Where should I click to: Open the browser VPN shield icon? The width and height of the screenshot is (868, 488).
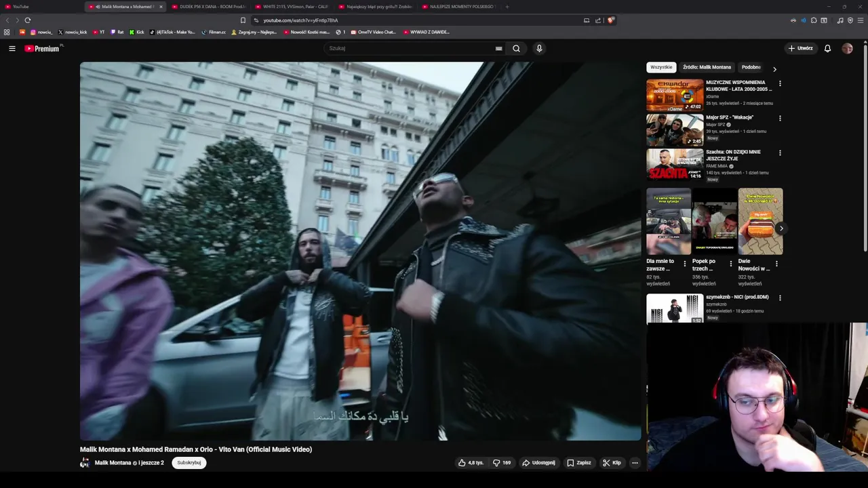[x=850, y=20]
